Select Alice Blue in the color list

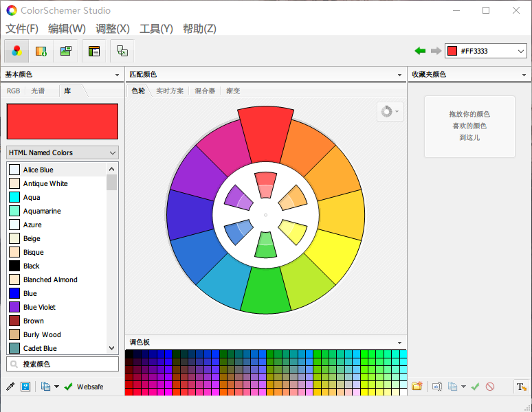pyautogui.click(x=56, y=170)
